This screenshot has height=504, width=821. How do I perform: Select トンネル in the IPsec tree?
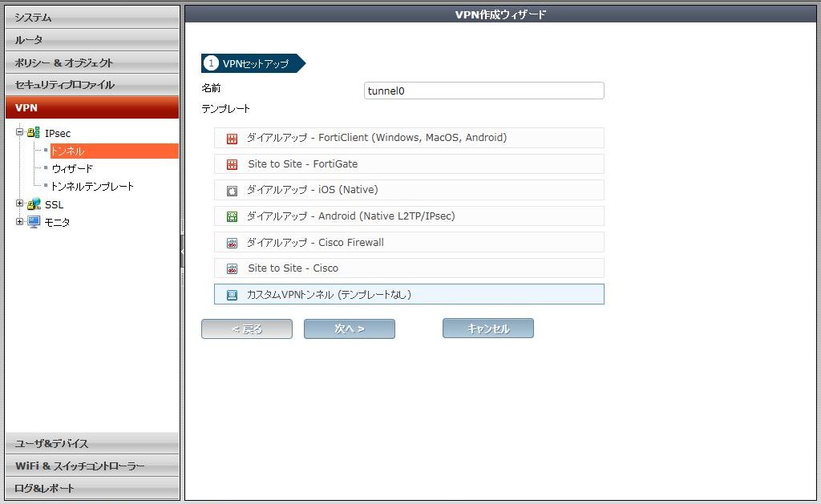click(114, 151)
